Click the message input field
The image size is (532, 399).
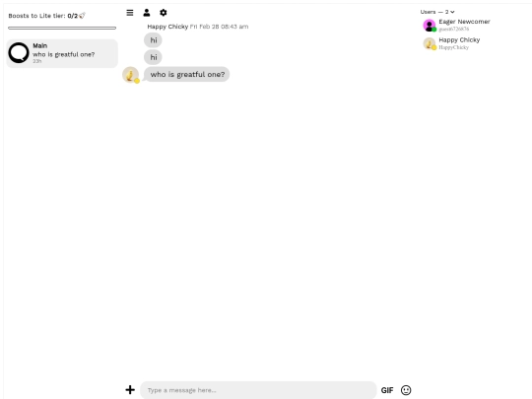pos(258,390)
